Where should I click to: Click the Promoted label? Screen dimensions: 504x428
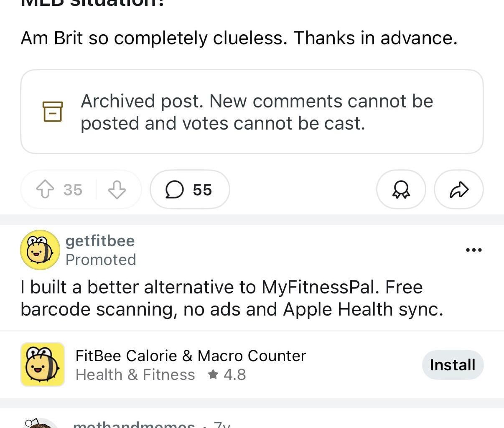101,260
